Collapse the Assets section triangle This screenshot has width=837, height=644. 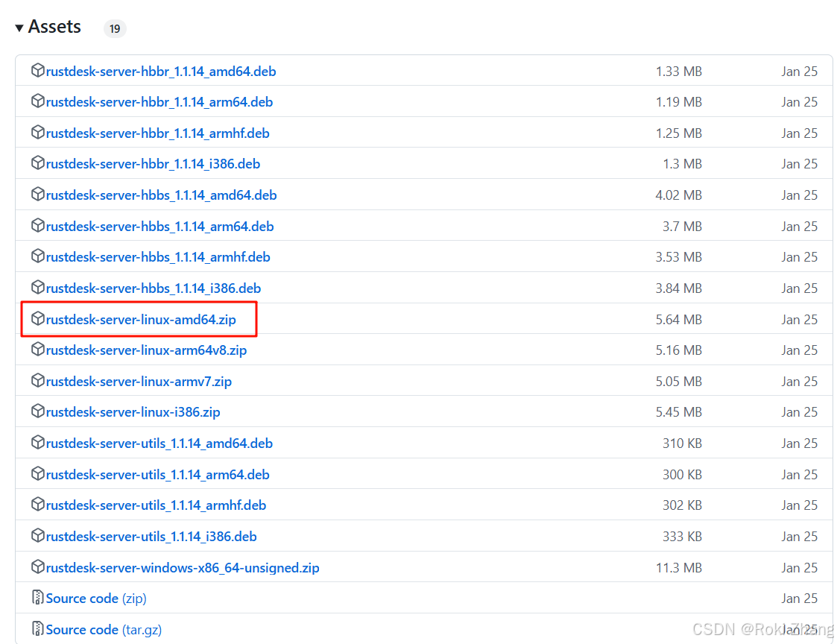(x=19, y=28)
